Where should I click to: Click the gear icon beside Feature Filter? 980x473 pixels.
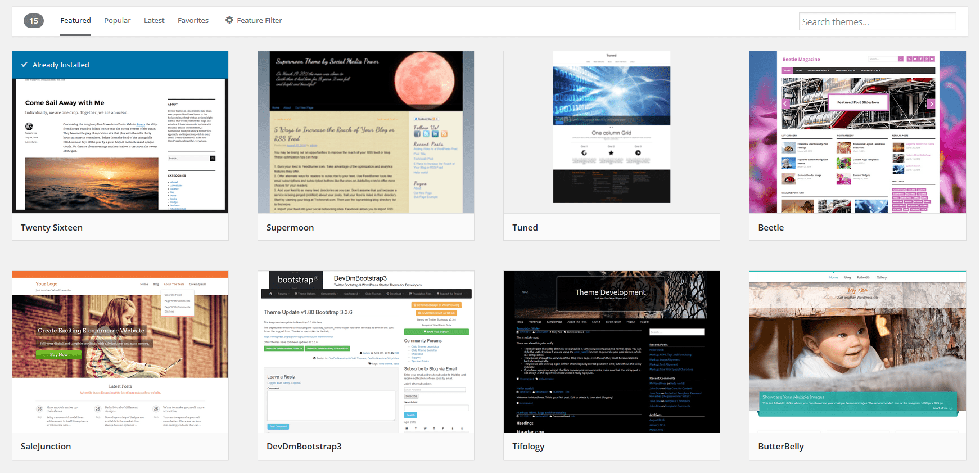[229, 20]
